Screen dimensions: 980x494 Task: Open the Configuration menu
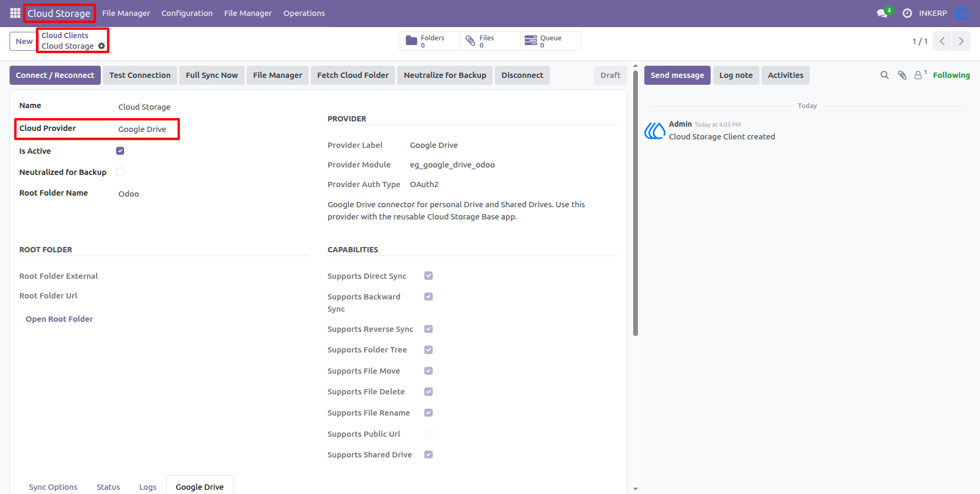click(x=187, y=13)
